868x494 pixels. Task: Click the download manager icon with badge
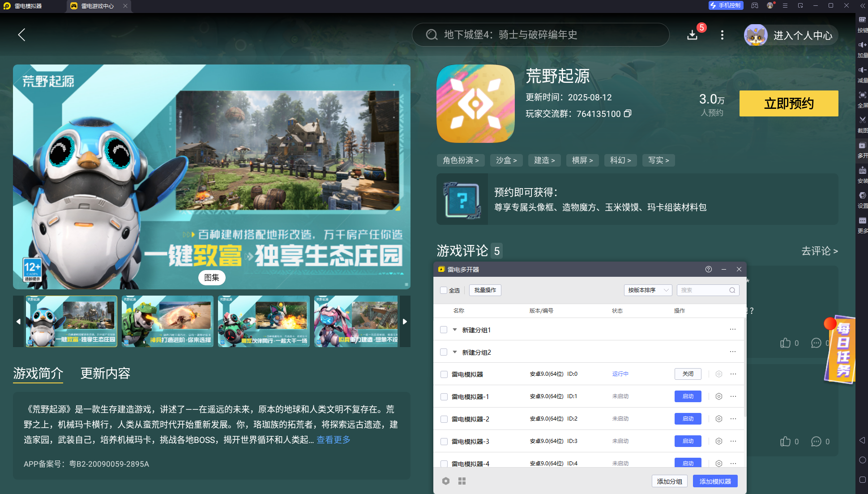[692, 35]
